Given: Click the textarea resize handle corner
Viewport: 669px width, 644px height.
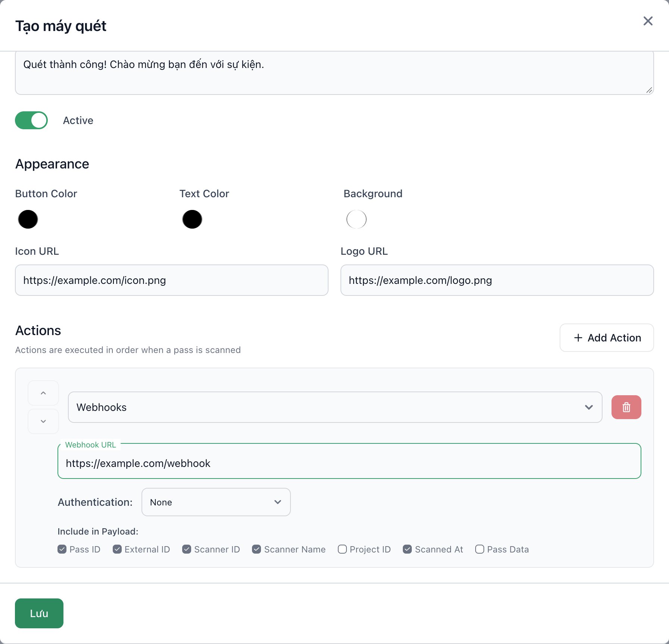Looking at the screenshot, I should pos(649,90).
